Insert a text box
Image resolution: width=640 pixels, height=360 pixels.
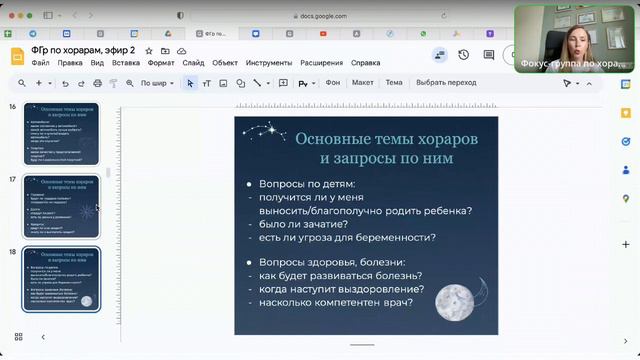[x=207, y=83]
